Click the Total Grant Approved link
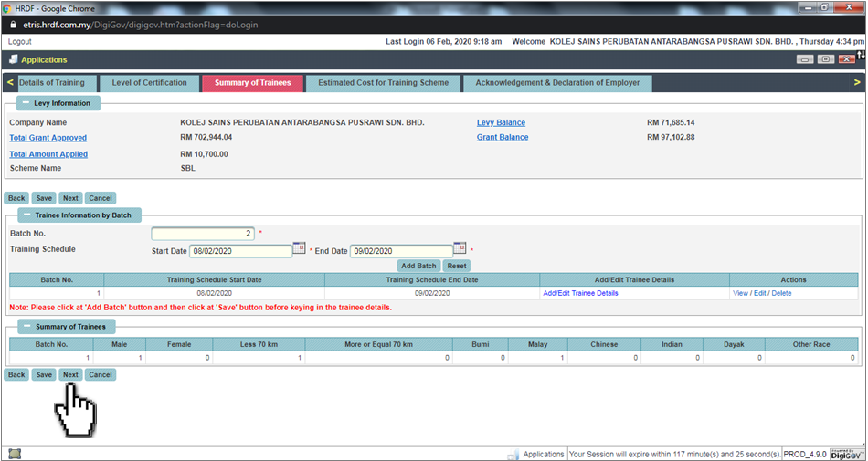The image size is (868, 461). click(48, 138)
